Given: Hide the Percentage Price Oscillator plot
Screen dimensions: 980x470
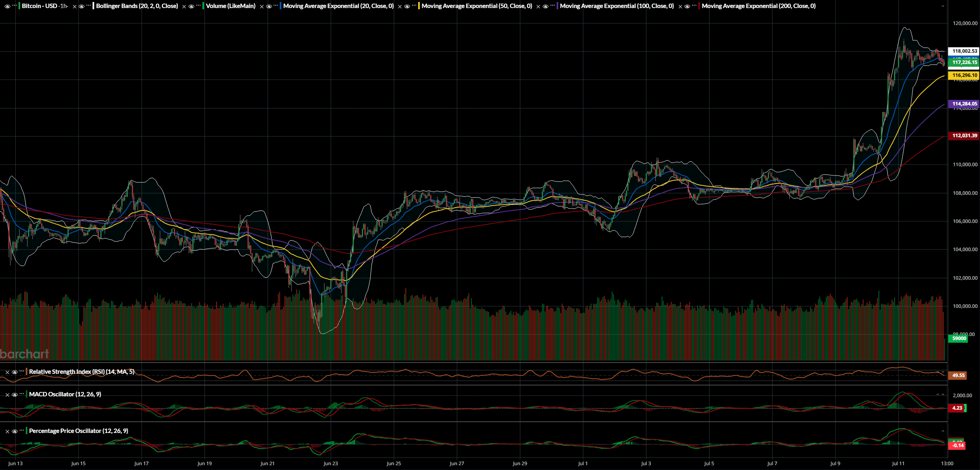Looking at the screenshot, I should click(x=14, y=431).
